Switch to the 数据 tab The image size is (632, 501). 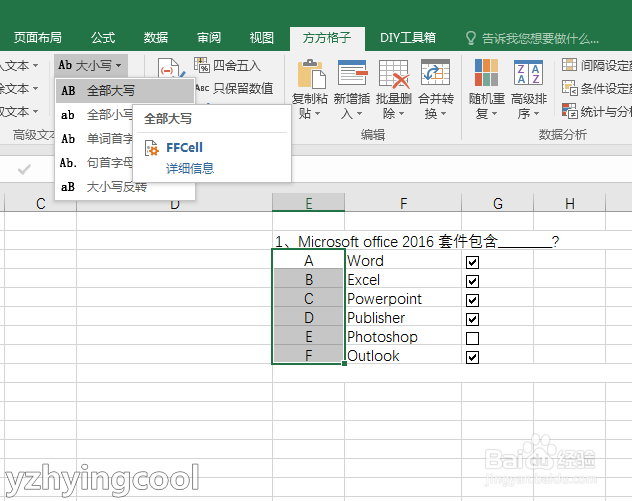156,38
